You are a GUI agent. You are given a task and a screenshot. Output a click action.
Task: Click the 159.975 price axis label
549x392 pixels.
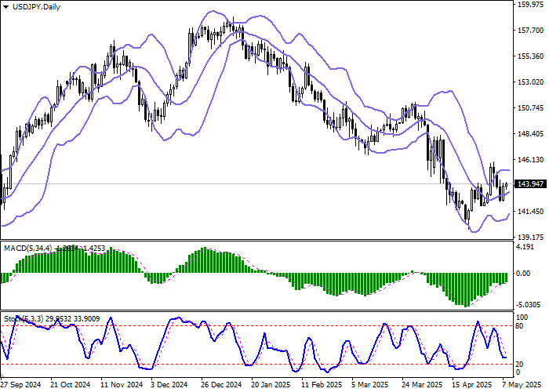pos(532,5)
